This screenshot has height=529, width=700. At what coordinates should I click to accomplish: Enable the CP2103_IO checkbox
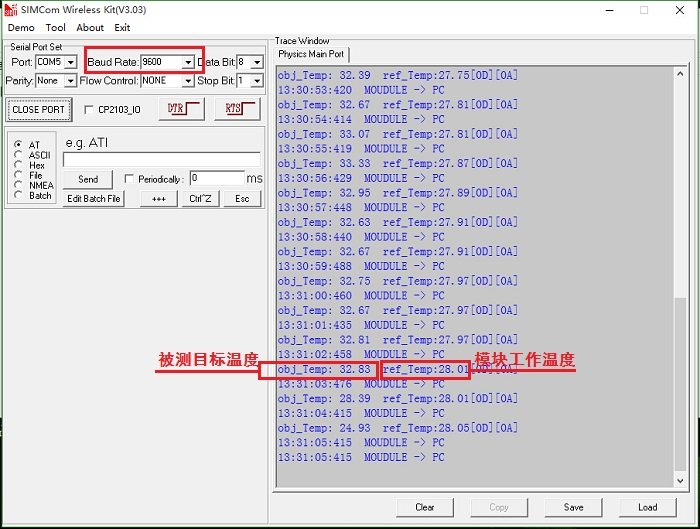[x=89, y=109]
